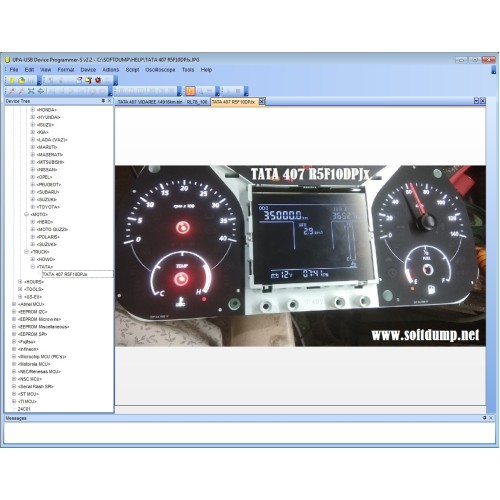500x500 pixels.
Task: Expand the HYUNDAI tree node
Action: (33, 117)
